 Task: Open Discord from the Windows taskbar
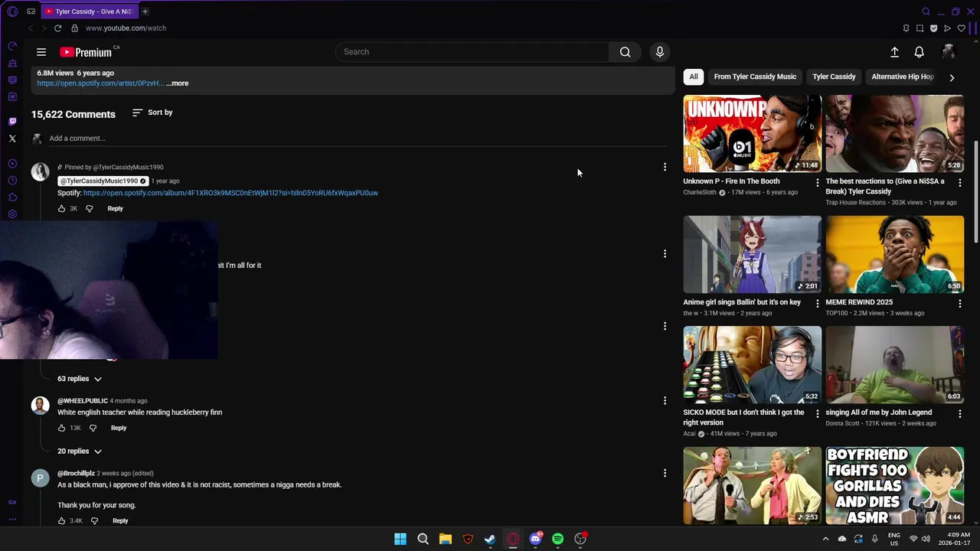point(535,539)
